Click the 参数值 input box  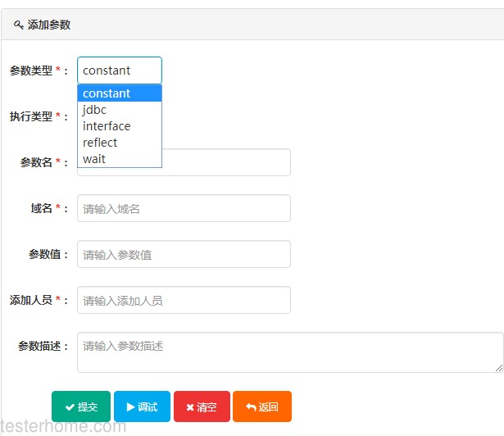pyautogui.click(x=184, y=254)
